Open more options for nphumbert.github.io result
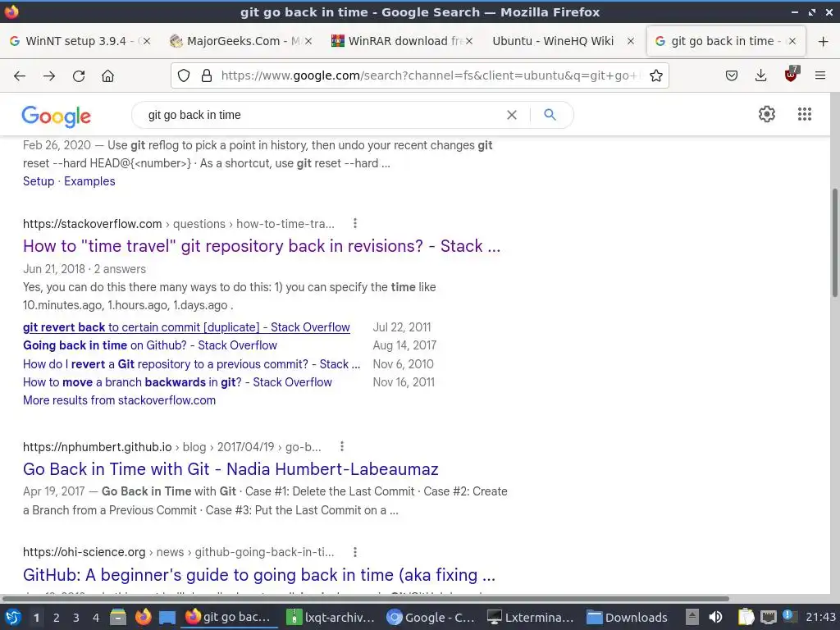Viewport: 840px width, 630px height. pos(342,446)
